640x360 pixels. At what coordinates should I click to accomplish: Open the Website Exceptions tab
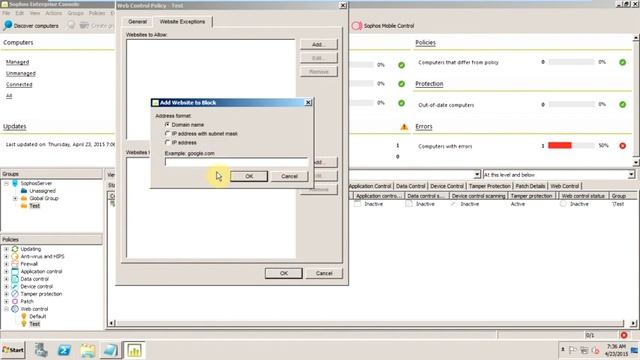coord(182,22)
